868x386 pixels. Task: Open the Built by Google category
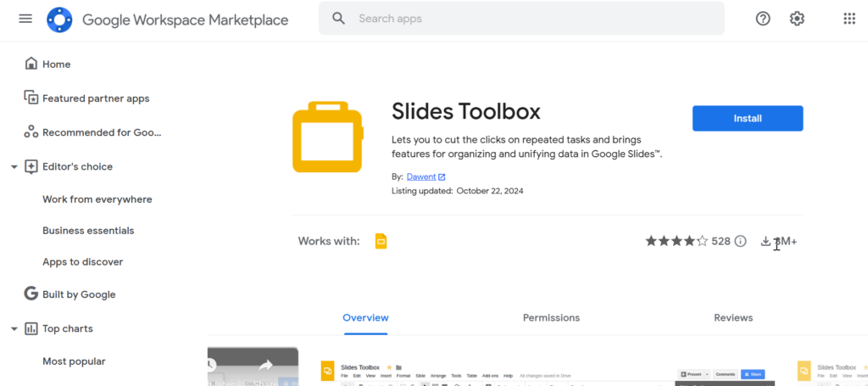coord(78,294)
